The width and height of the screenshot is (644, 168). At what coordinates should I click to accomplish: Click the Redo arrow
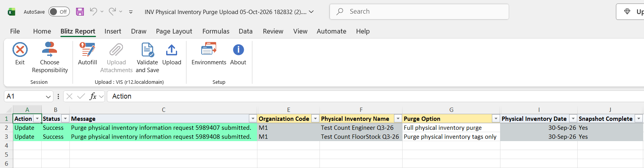coord(112,12)
